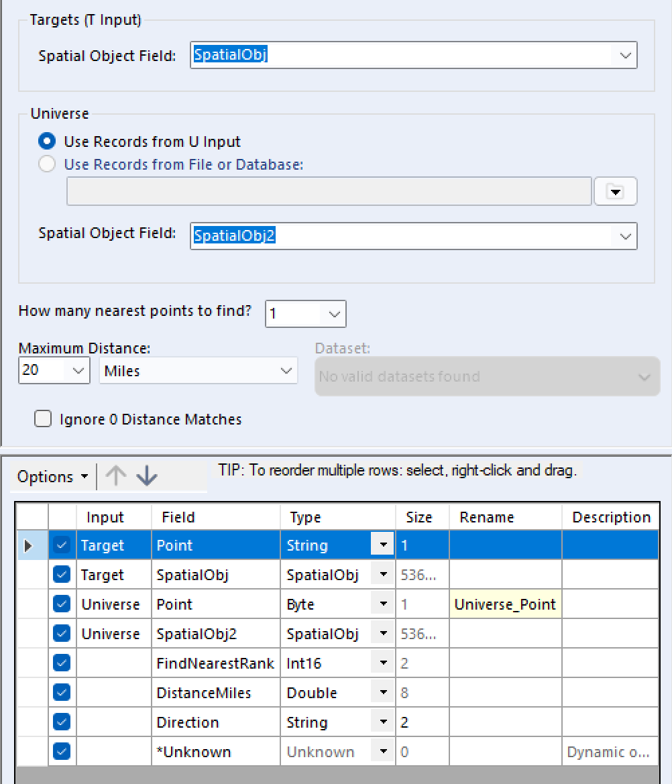
Task: Click the browse file folder button
Action: click(x=615, y=192)
